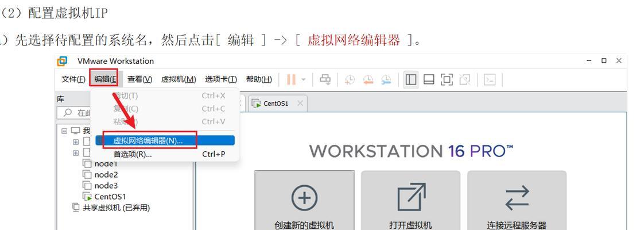
Task: Click 创建新的虚拟机 tile
Action: (304, 200)
